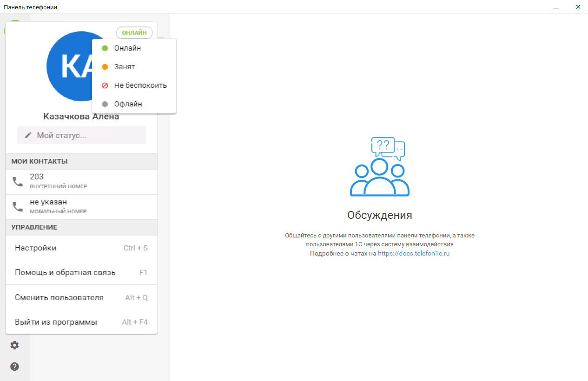588x381 pixels.
Task: Set status to Занят
Action: (134, 67)
